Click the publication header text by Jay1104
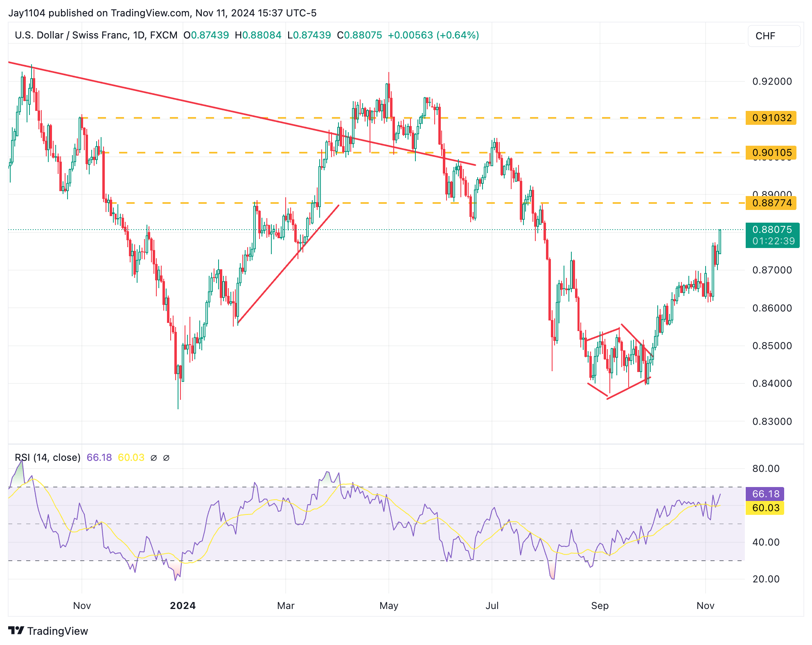The image size is (812, 645). click(162, 13)
